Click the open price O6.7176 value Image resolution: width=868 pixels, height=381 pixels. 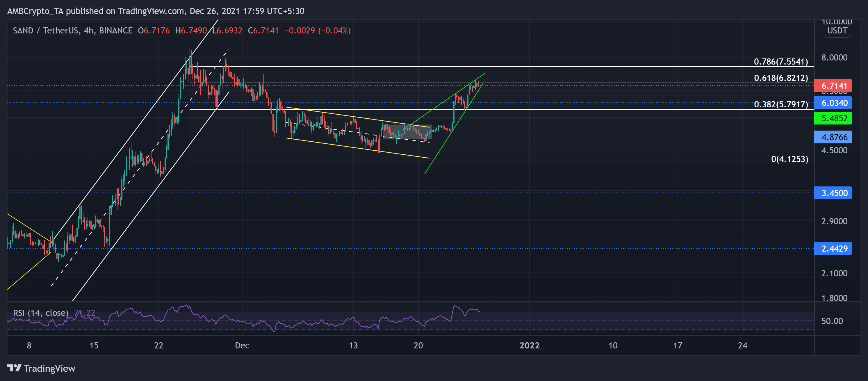(154, 31)
